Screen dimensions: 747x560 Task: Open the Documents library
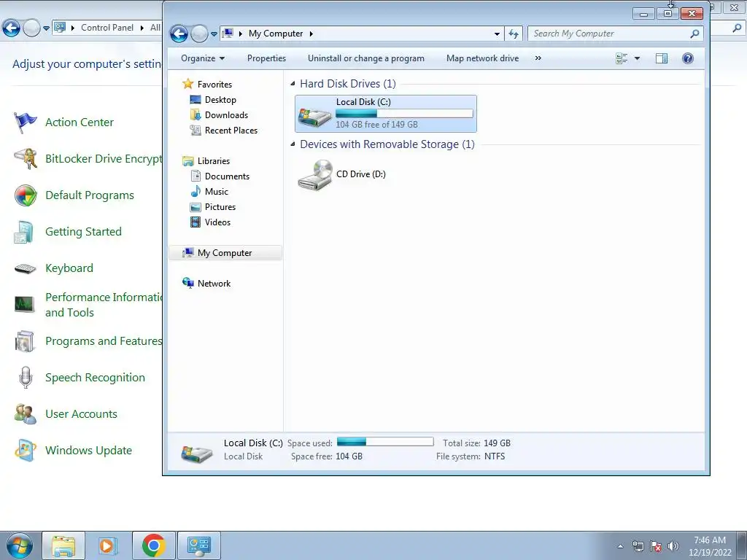pyautogui.click(x=227, y=176)
